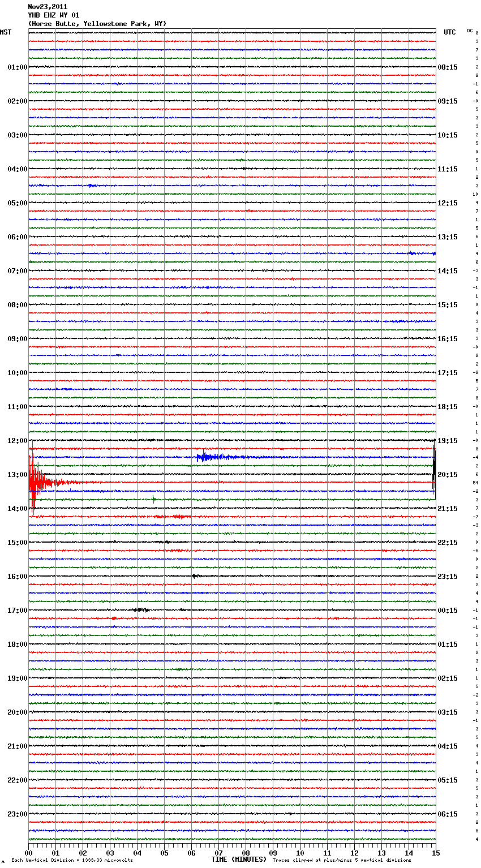
Task: Select the "10:00" MST time label
Action: 18,373
